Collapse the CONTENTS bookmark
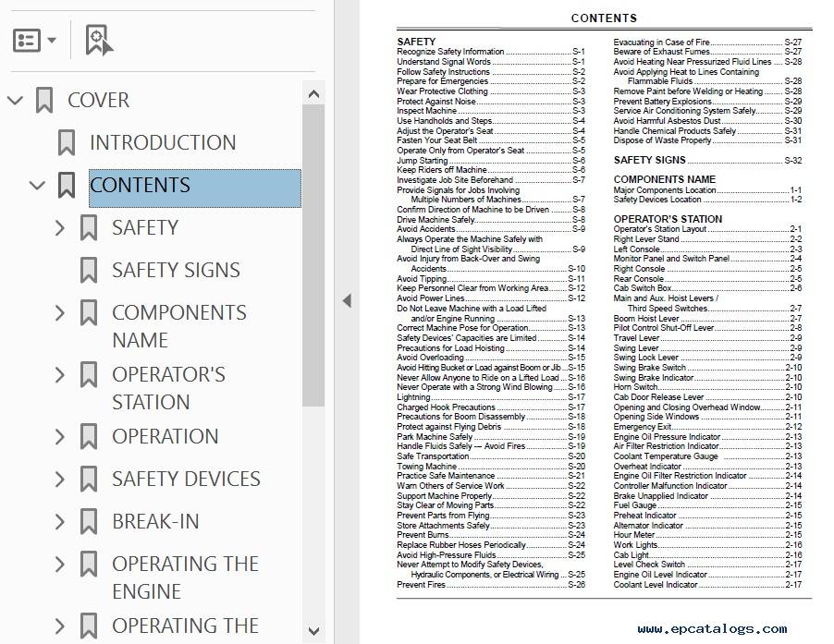 pyautogui.click(x=37, y=186)
